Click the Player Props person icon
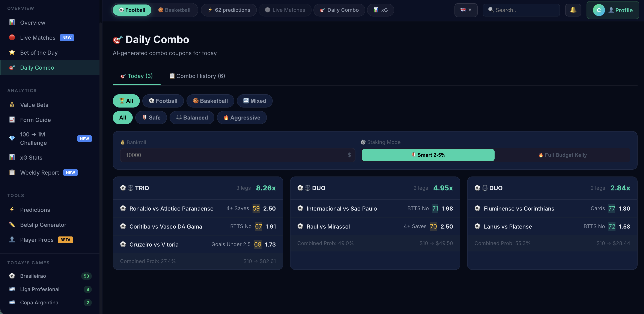Image resolution: width=644 pixels, height=314 pixels. click(x=12, y=239)
